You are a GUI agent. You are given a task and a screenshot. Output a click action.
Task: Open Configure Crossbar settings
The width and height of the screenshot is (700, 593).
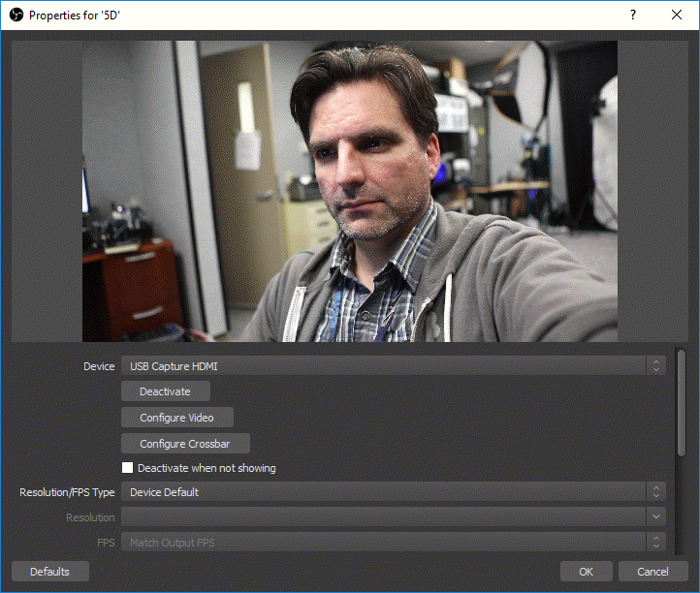coord(185,444)
